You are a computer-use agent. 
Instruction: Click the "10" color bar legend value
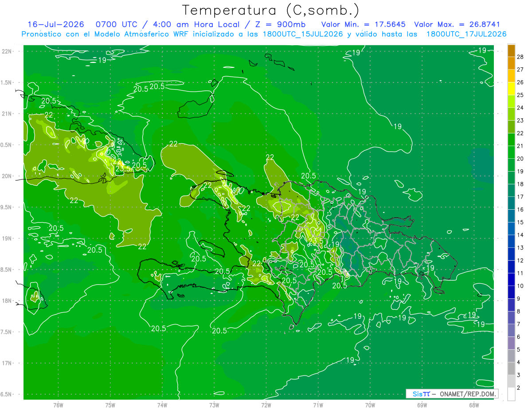tap(520, 286)
